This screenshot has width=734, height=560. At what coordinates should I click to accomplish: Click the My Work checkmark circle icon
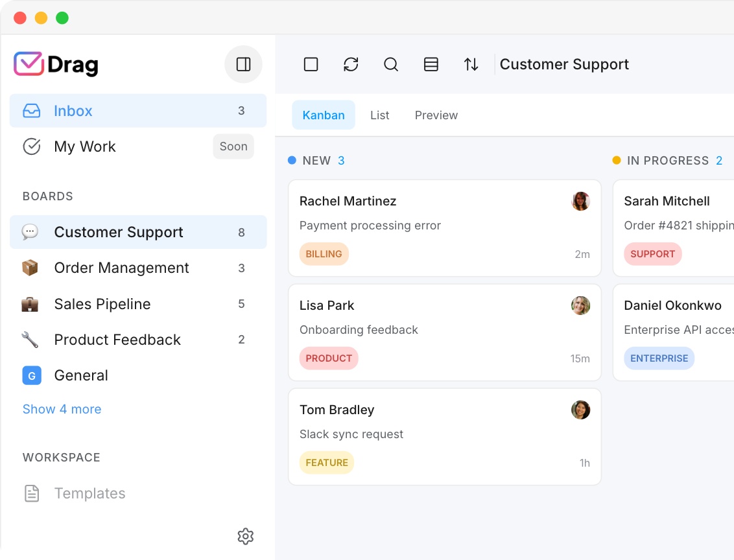tap(31, 146)
